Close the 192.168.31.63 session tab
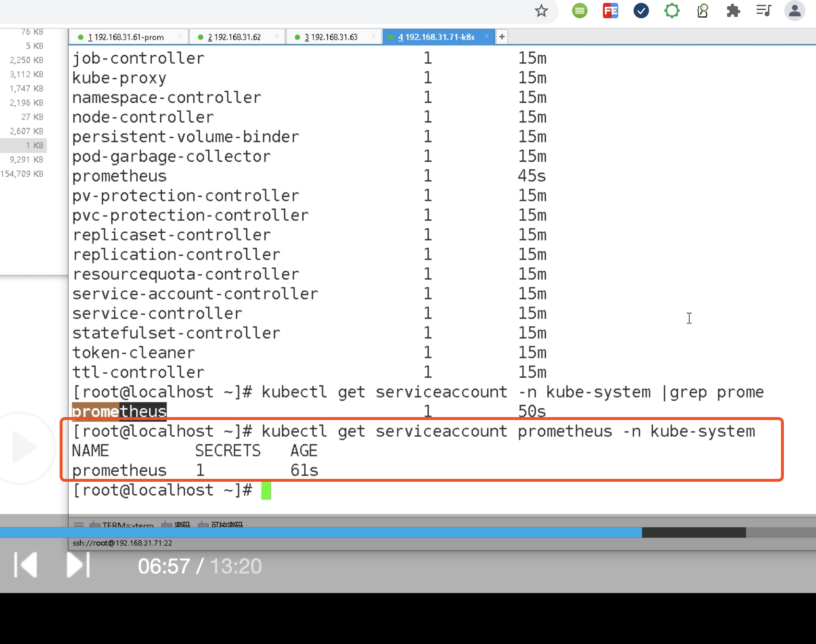The width and height of the screenshot is (816, 644). tap(373, 36)
